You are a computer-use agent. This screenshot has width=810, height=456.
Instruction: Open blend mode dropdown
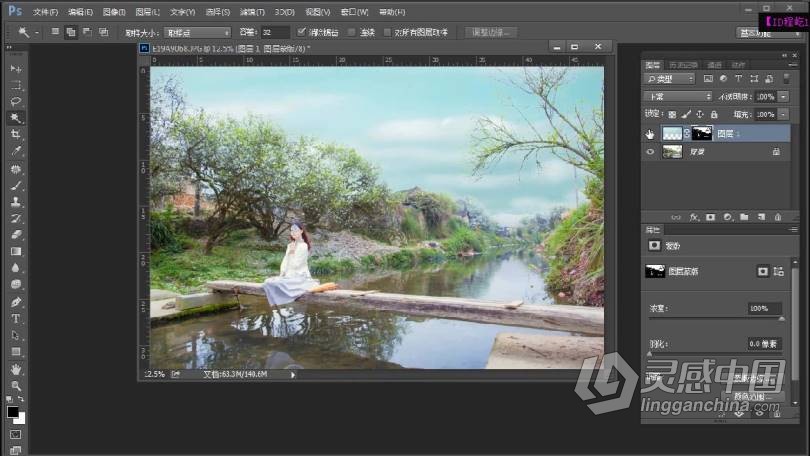(x=678, y=97)
